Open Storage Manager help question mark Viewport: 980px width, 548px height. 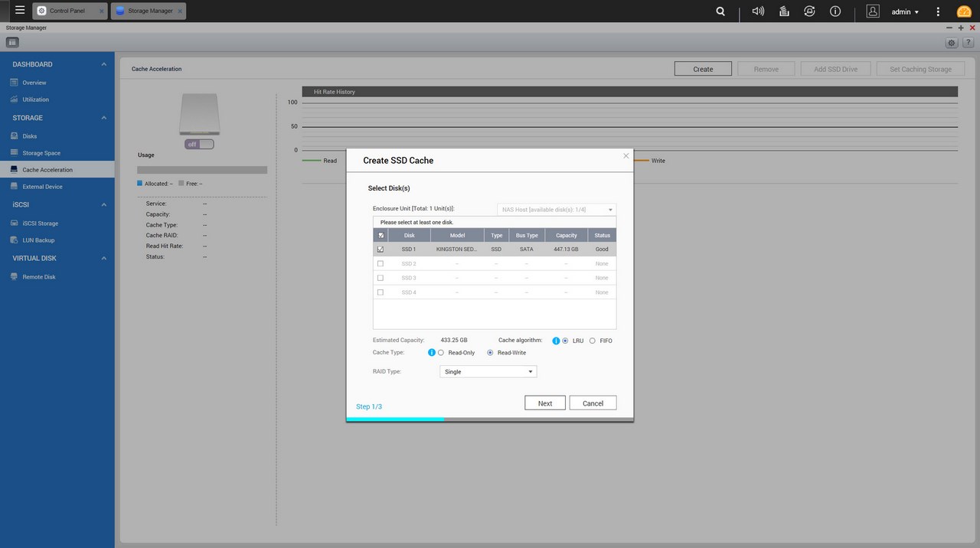pyautogui.click(x=968, y=43)
